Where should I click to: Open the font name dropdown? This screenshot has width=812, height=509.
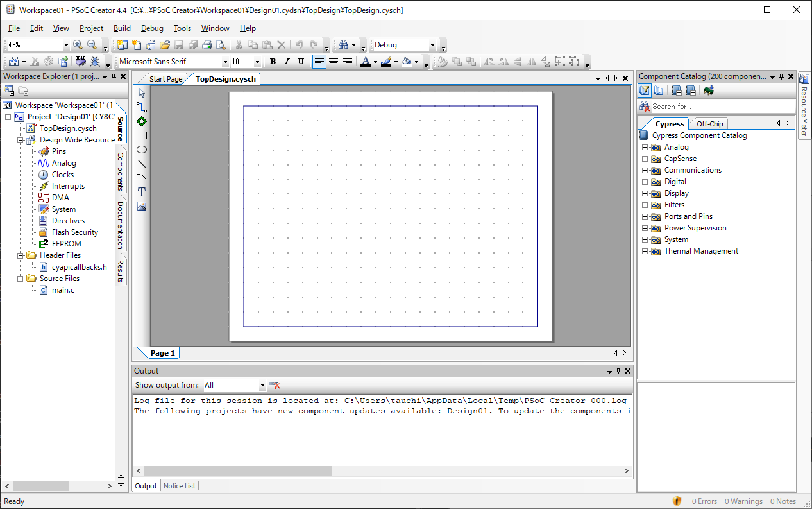[225, 62]
